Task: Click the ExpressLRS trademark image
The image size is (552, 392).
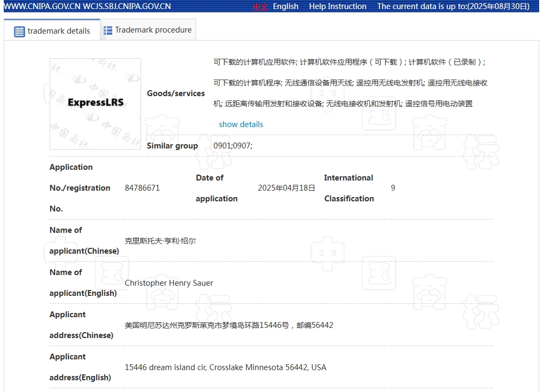Action: tap(95, 104)
